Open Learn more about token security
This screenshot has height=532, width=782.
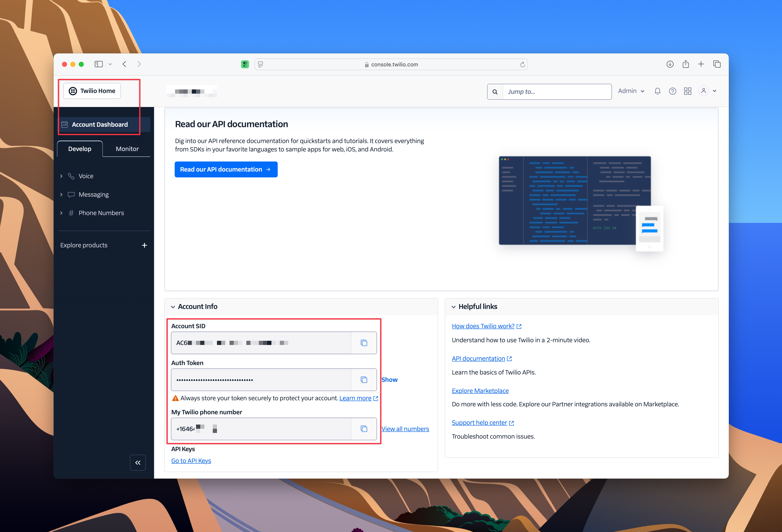coord(358,398)
